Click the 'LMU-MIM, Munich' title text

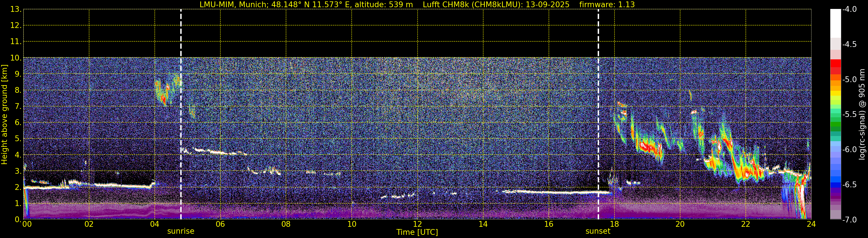(x=233, y=5)
